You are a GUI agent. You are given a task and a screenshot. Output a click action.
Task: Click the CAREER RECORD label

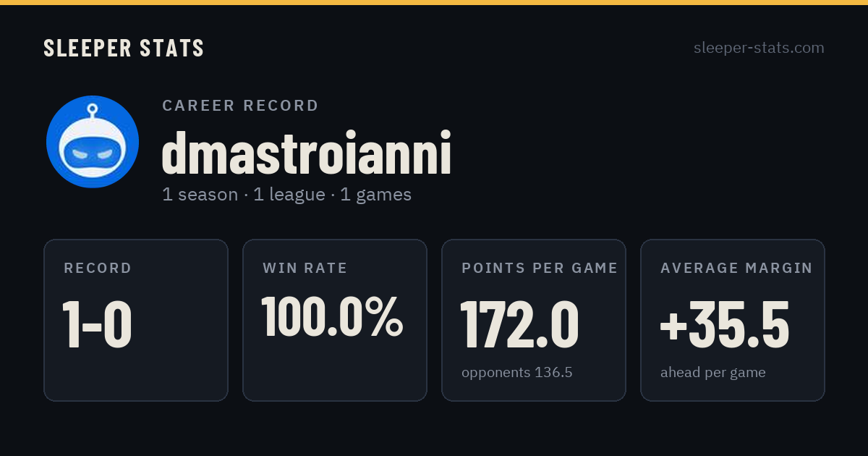[x=240, y=106]
